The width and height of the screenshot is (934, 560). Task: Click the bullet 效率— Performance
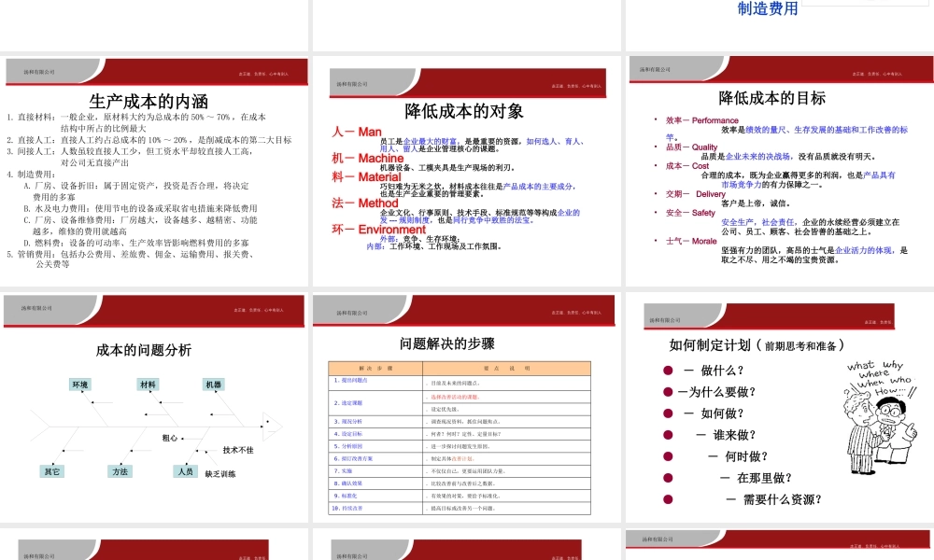click(x=701, y=120)
